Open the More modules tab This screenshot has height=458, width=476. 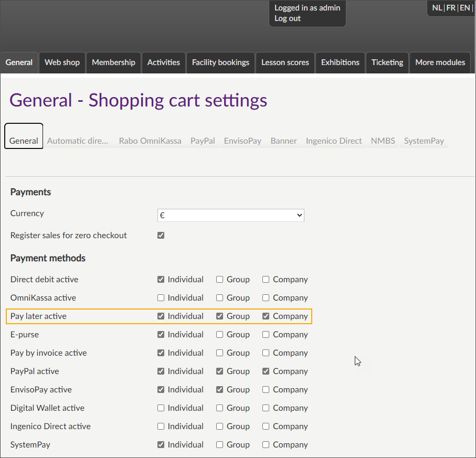pos(440,62)
